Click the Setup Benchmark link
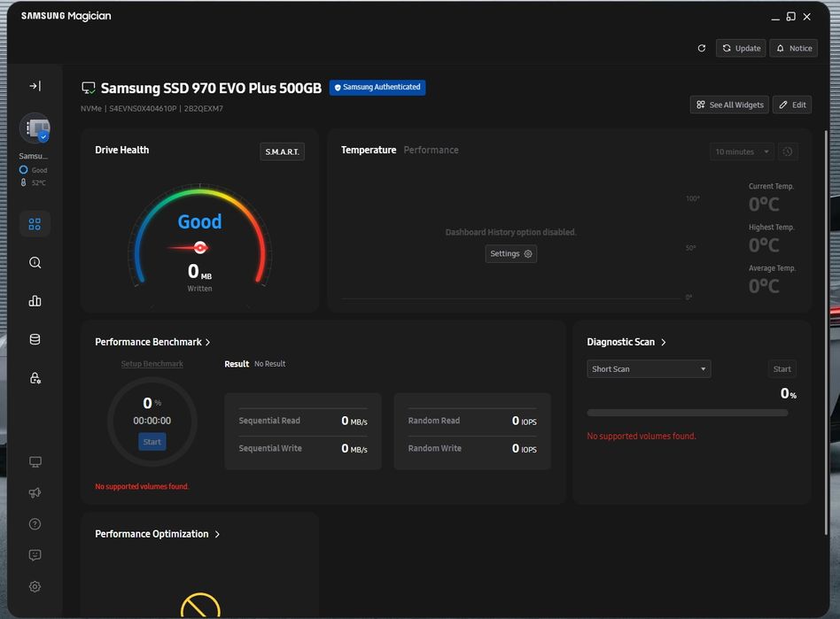The width and height of the screenshot is (840, 619). coord(152,364)
